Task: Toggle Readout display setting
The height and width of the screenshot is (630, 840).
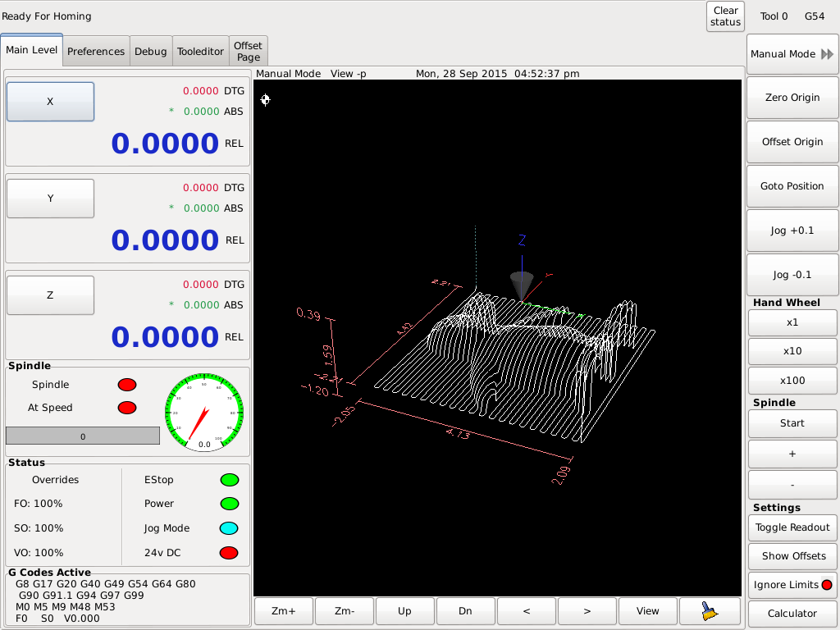Action: (x=793, y=527)
